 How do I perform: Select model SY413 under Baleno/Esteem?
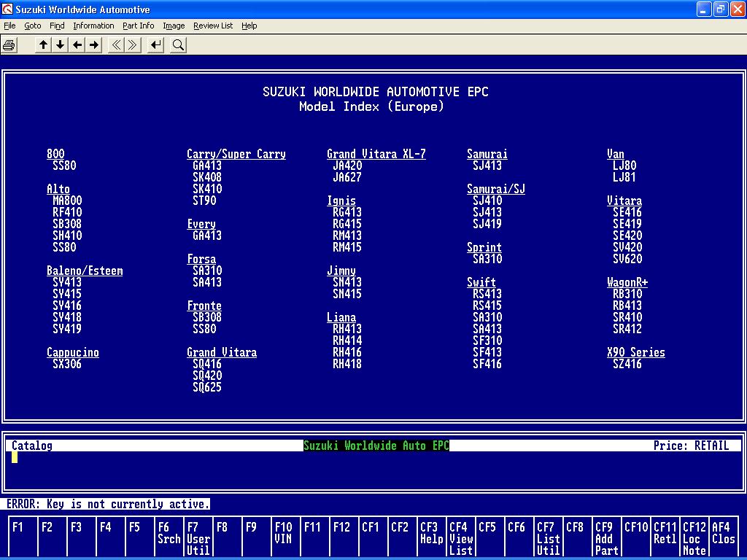click(67, 282)
